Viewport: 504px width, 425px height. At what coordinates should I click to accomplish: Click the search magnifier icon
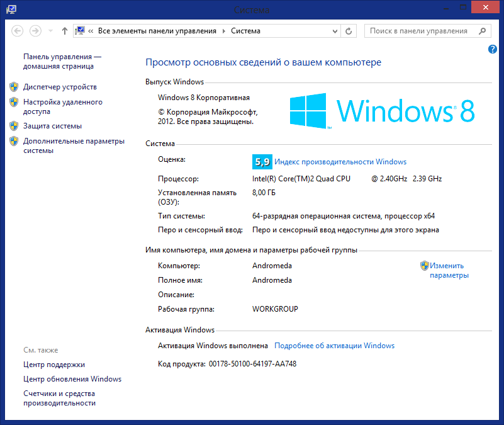coord(483,31)
